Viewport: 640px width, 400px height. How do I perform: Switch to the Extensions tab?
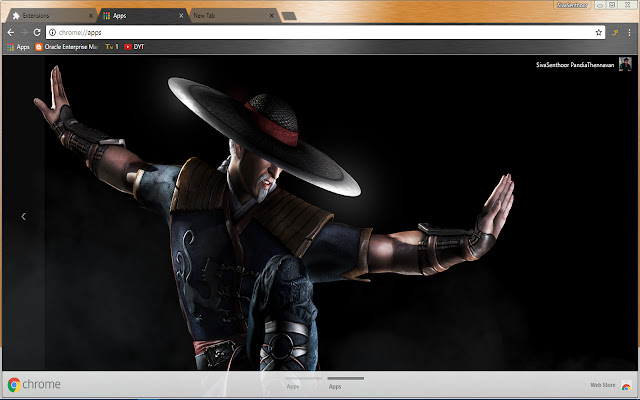click(x=51, y=16)
